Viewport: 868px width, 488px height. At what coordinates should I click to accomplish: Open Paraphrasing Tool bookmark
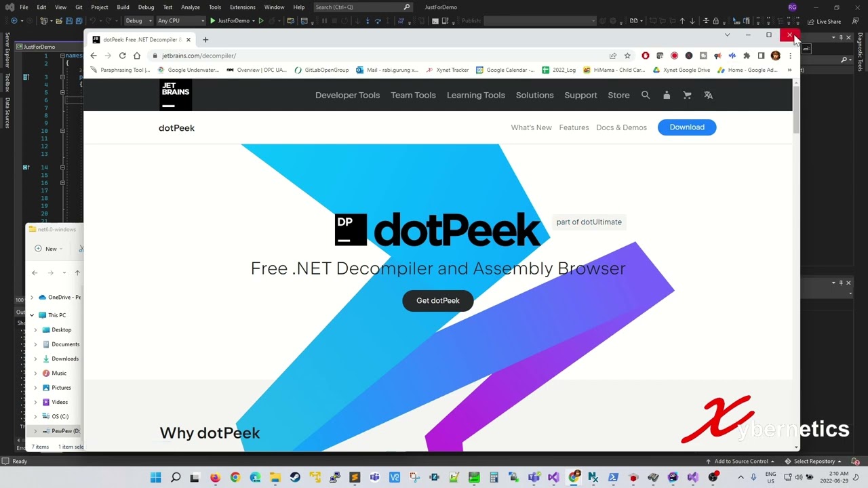(120, 70)
